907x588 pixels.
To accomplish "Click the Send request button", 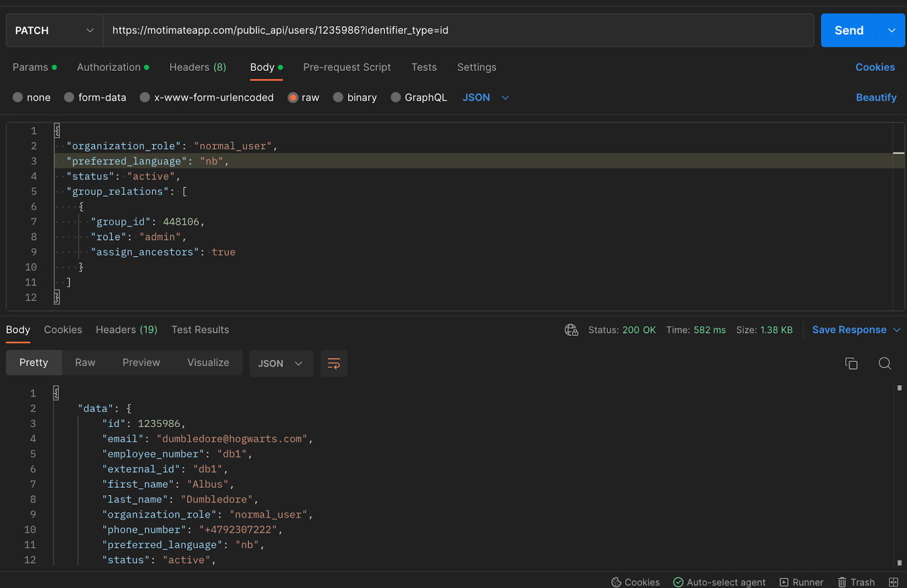I will (849, 31).
